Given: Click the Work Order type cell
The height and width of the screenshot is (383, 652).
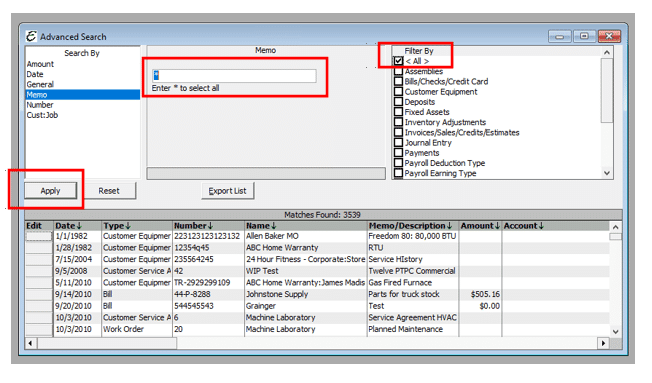Looking at the screenshot, I should [137, 329].
